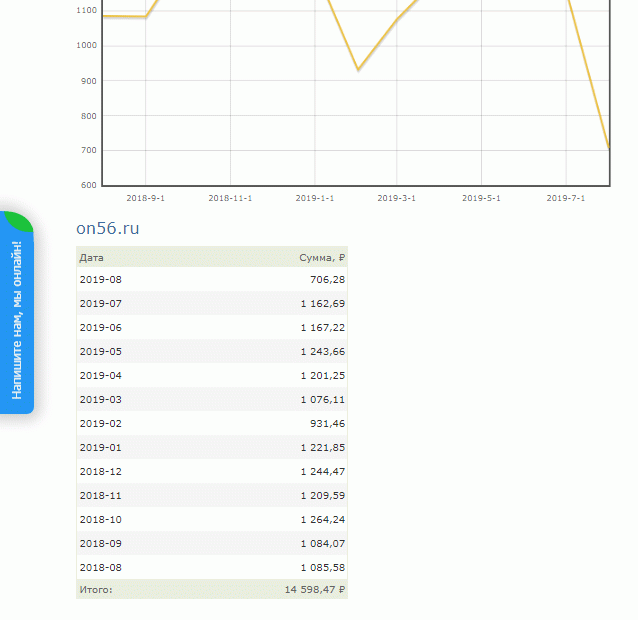The height and width of the screenshot is (620, 638).
Task: Click date cell 2018-09
Action: tap(101, 544)
